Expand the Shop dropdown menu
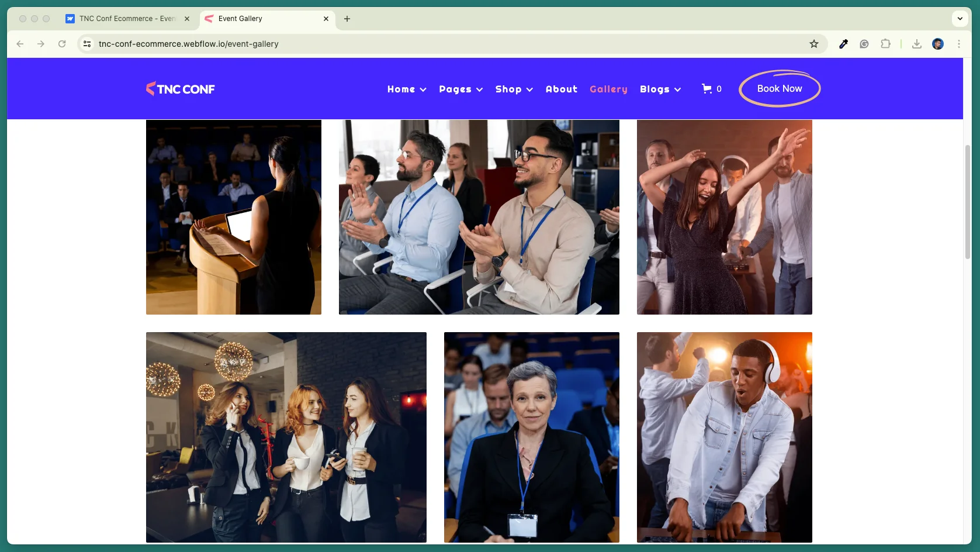The image size is (980, 552). [514, 89]
